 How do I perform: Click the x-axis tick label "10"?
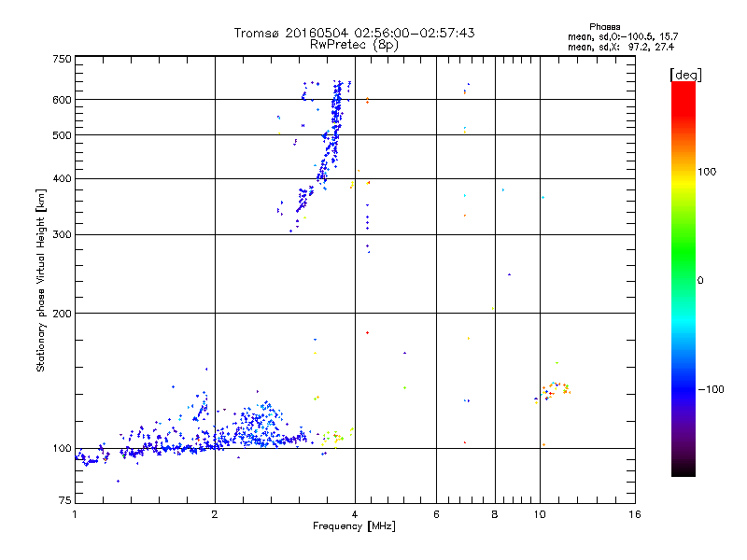540,514
